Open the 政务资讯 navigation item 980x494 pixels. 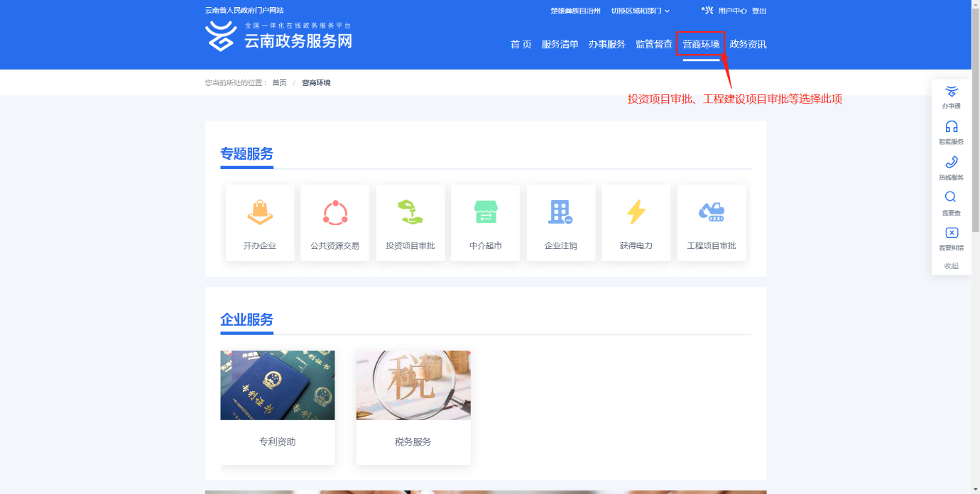tap(748, 45)
